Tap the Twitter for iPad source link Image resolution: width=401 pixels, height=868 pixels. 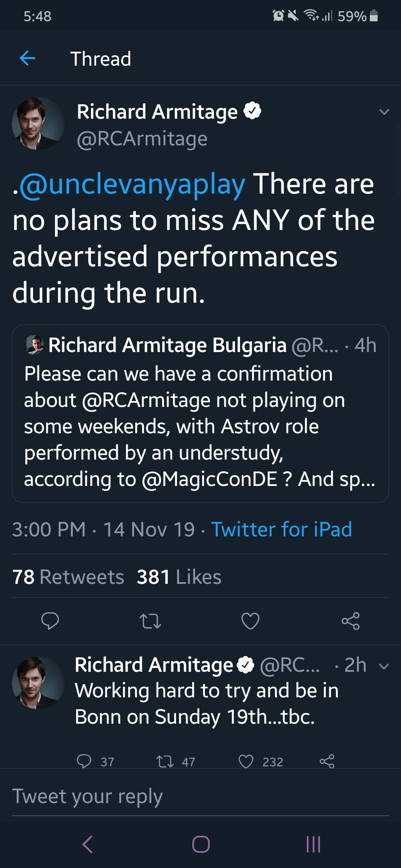[281, 529]
